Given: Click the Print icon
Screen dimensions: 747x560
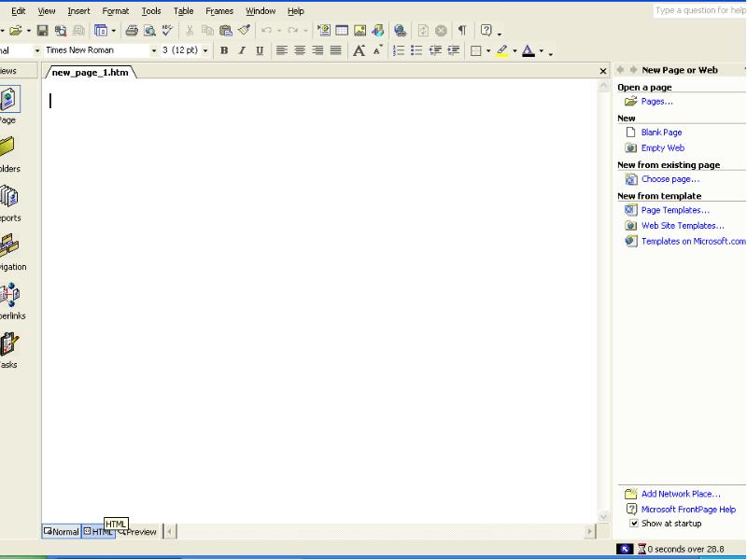Looking at the screenshot, I should coord(132,31).
